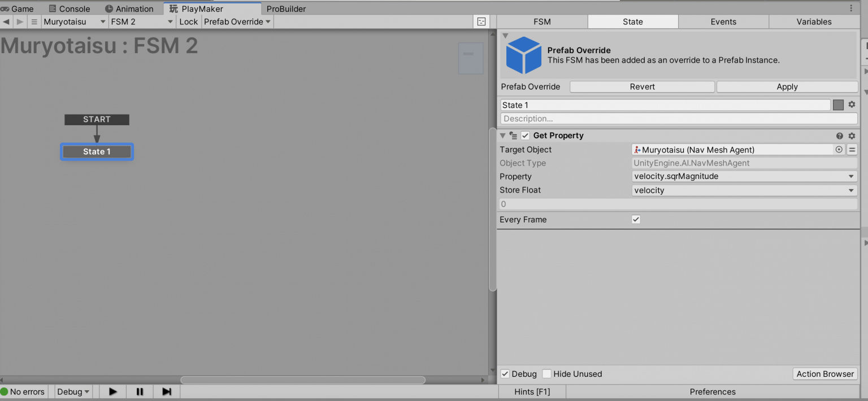Click the graph minimap icon on toolbar

click(481, 20)
